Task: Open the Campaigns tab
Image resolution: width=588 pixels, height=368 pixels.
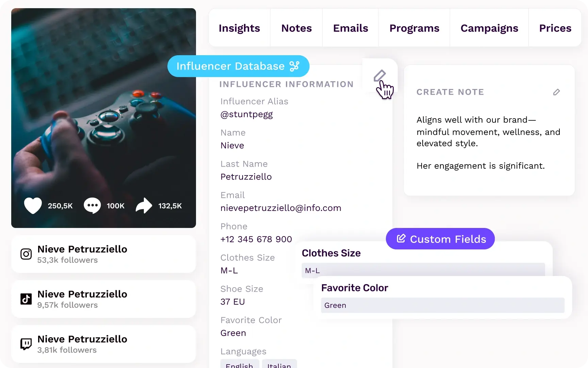Action: pos(489,28)
